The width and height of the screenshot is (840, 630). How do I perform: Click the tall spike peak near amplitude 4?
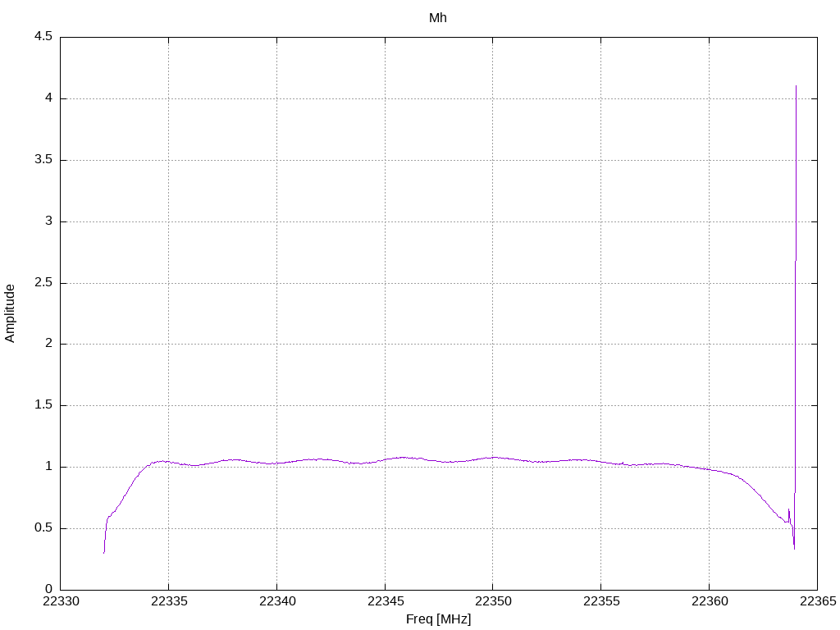pyautogui.click(x=796, y=87)
